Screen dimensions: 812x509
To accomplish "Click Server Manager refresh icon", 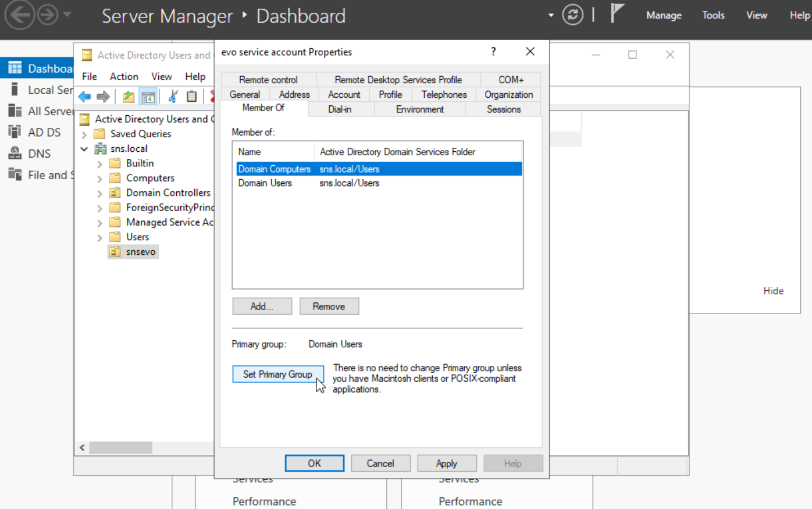I will pyautogui.click(x=572, y=15).
